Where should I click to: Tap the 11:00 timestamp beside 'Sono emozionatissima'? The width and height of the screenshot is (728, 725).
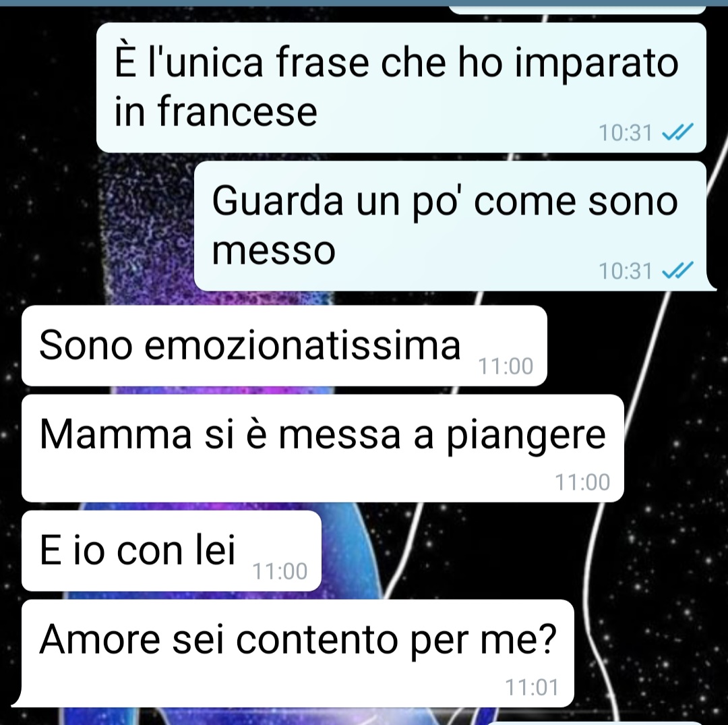[506, 366]
